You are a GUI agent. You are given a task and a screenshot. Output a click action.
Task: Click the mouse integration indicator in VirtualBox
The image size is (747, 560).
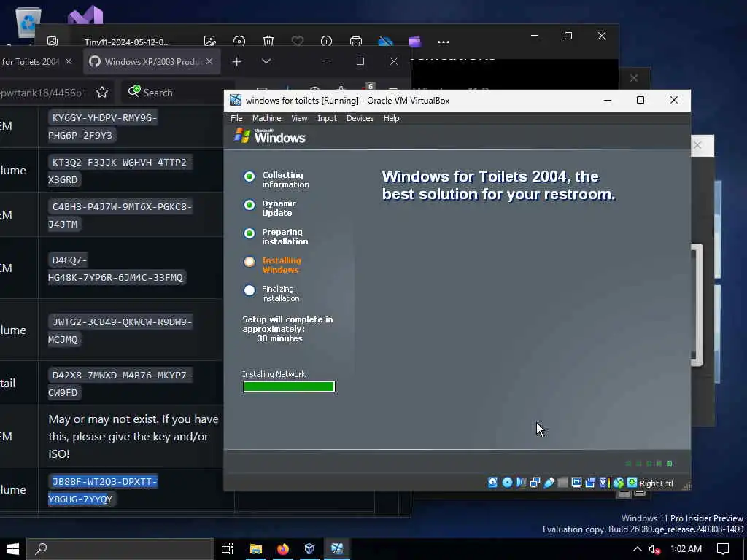[619, 483]
